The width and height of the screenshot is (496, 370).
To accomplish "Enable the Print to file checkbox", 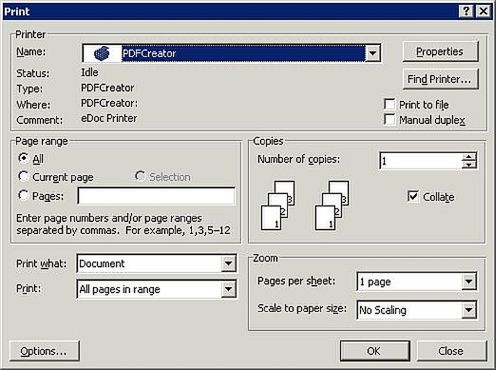I will (x=389, y=104).
